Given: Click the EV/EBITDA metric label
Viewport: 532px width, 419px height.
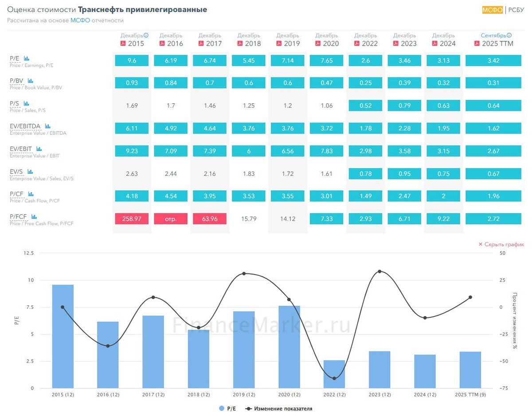Looking at the screenshot, I should pos(26,126).
